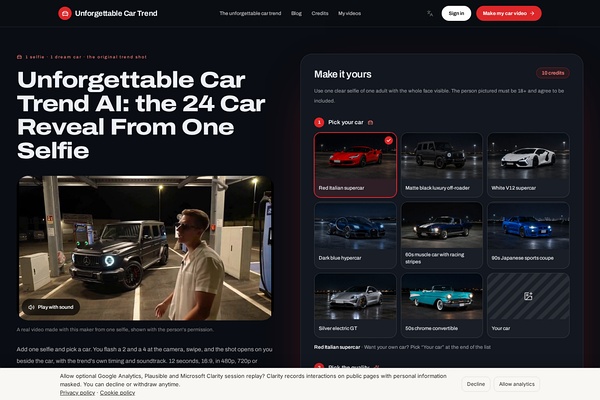Open the Credits menu item
600x400 pixels.
pos(320,13)
